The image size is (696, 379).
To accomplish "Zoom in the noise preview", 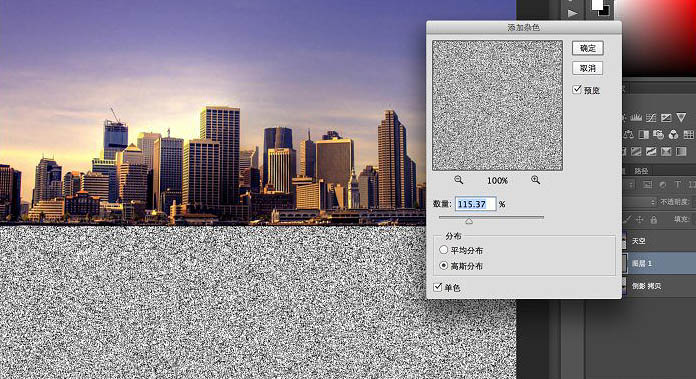I will (x=536, y=180).
